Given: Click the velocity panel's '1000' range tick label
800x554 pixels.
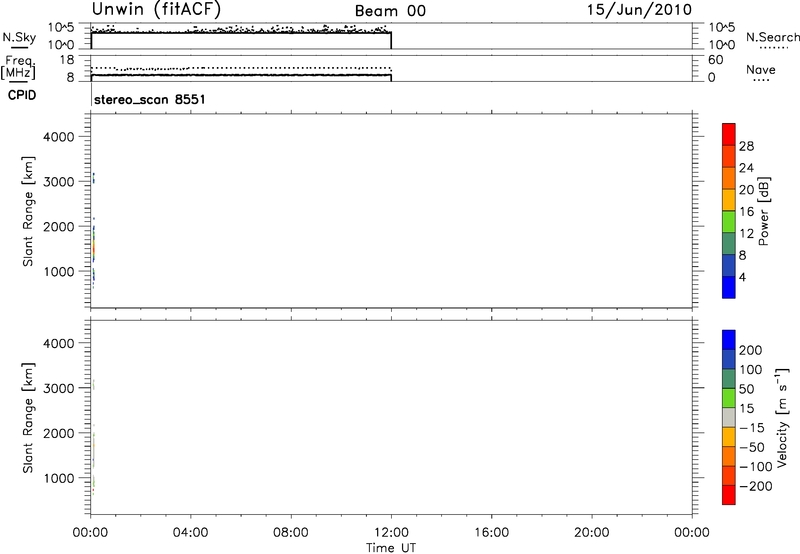Looking at the screenshot, I should point(59,478).
